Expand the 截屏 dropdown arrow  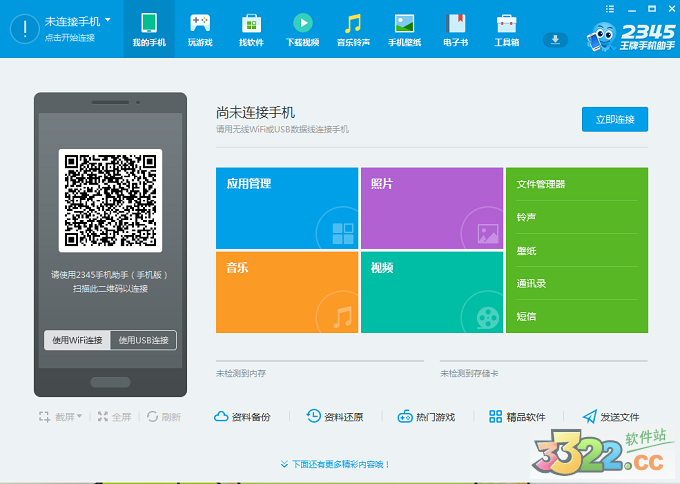coord(79,416)
